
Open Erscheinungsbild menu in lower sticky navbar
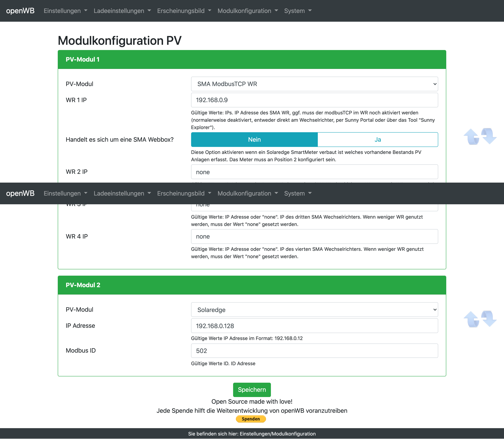coord(184,193)
